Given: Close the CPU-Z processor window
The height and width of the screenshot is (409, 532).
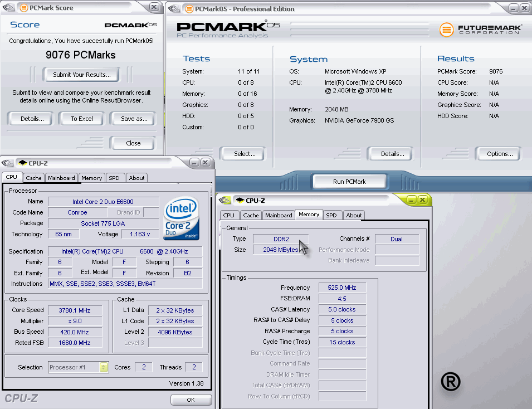Looking at the screenshot, I should click(x=205, y=162).
